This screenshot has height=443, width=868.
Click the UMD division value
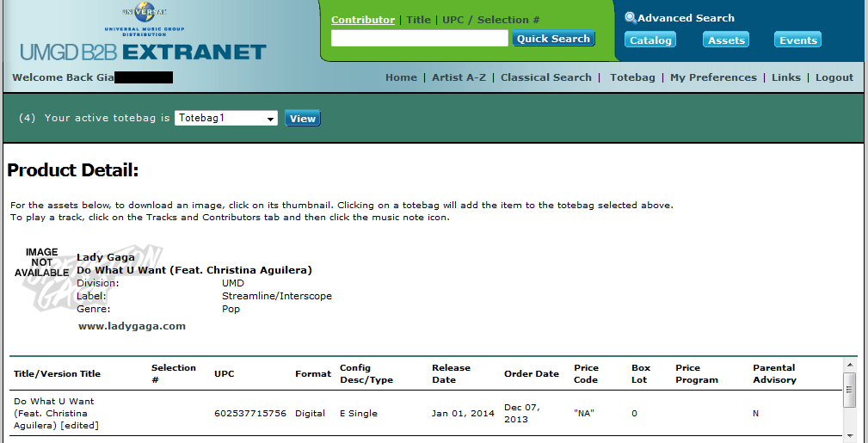[x=233, y=283]
